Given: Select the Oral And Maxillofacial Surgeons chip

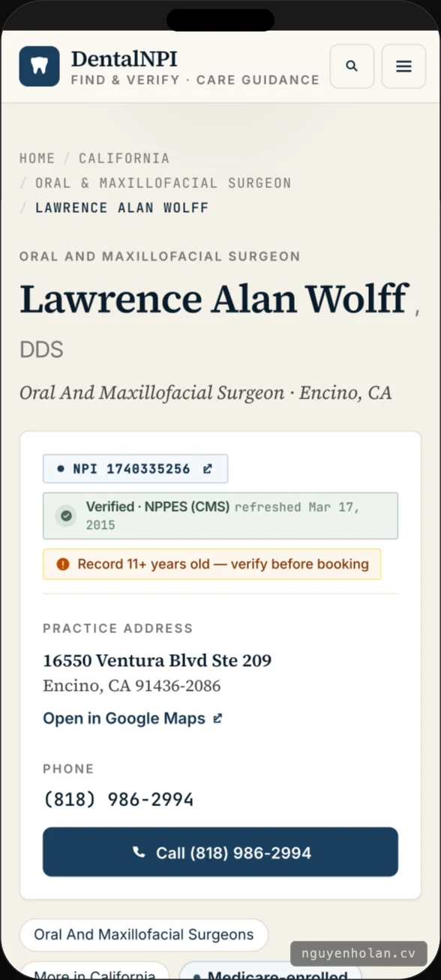Looking at the screenshot, I should pyautogui.click(x=144, y=935).
